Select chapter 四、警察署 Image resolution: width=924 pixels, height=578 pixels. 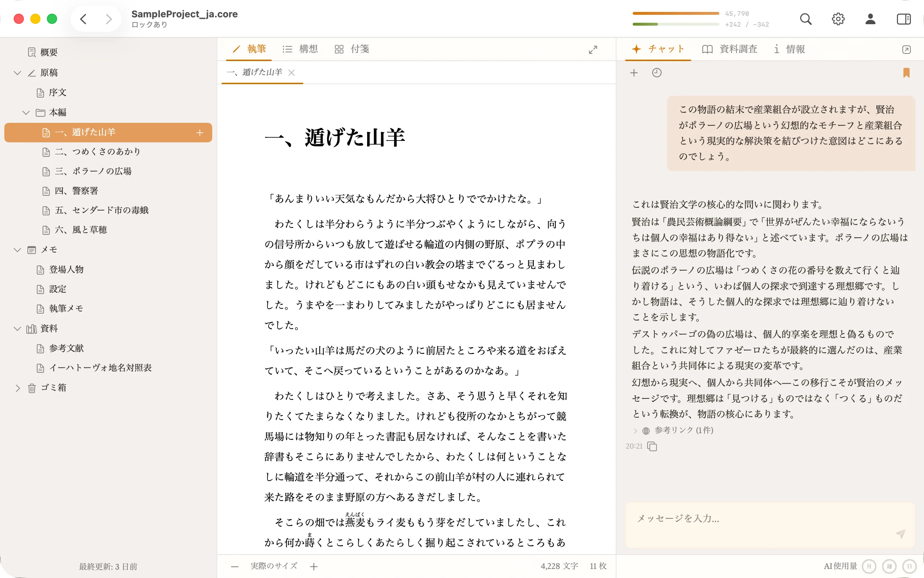coord(70,191)
